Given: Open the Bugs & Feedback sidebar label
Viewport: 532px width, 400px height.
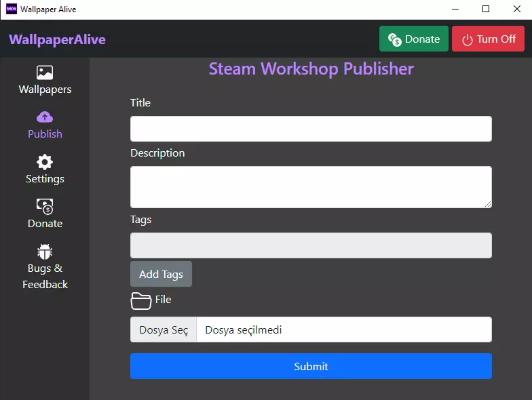Looking at the screenshot, I should click(x=45, y=277).
